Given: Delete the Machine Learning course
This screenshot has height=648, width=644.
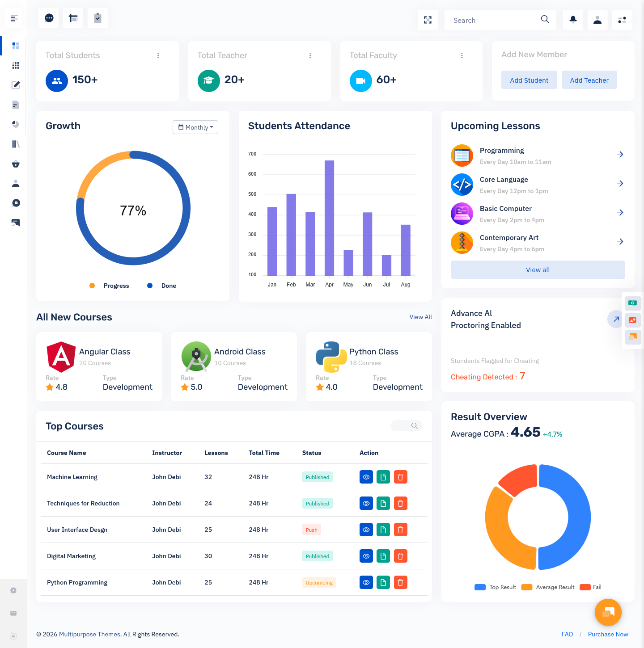Looking at the screenshot, I should 400,477.
